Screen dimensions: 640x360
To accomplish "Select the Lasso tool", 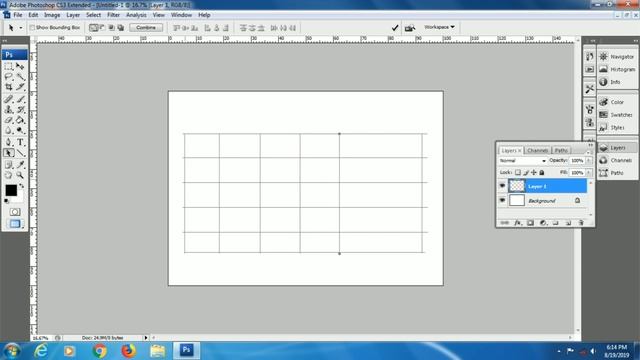I will pyautogui.click(x=9, y=76).
